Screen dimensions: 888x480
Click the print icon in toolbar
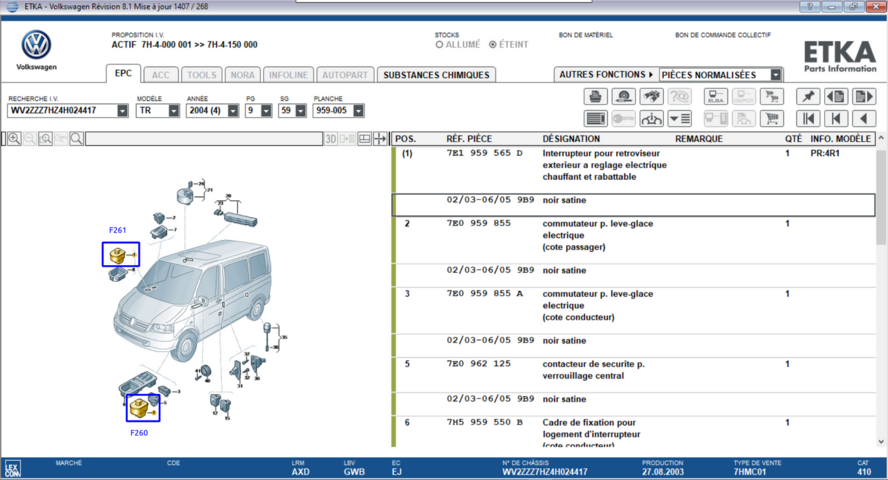(595, 96)
